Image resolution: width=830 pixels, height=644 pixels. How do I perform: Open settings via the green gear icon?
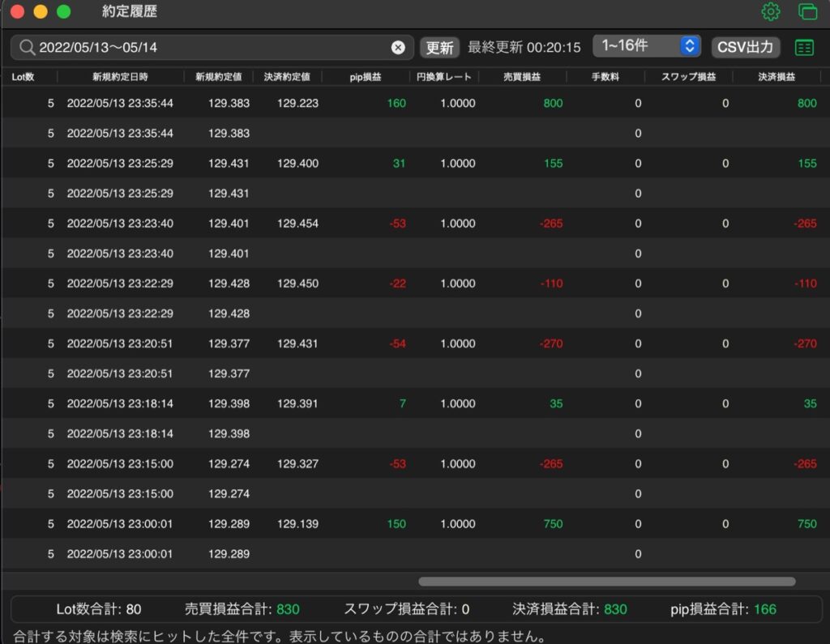tap(770, 11)
